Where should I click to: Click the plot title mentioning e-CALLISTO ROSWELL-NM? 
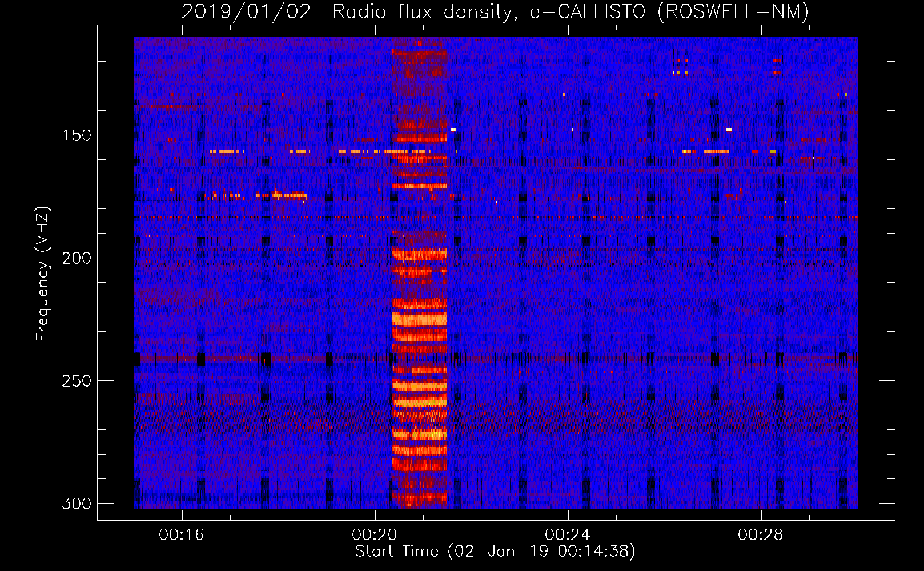click(495, 11)
